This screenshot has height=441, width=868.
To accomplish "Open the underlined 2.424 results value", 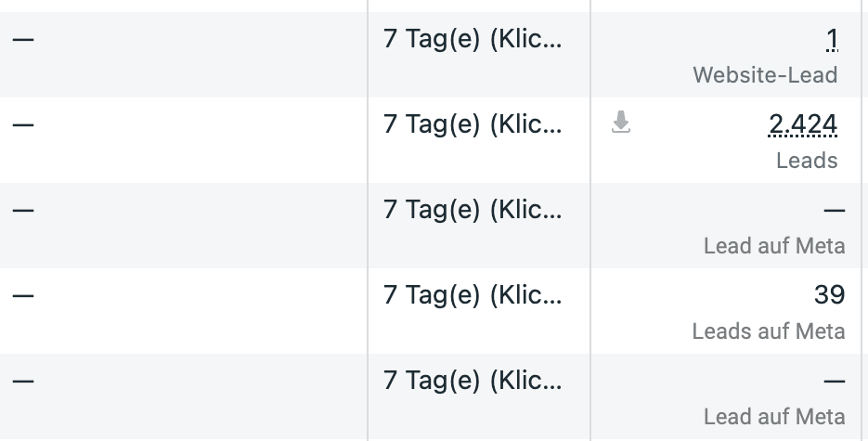I will 803,124.
